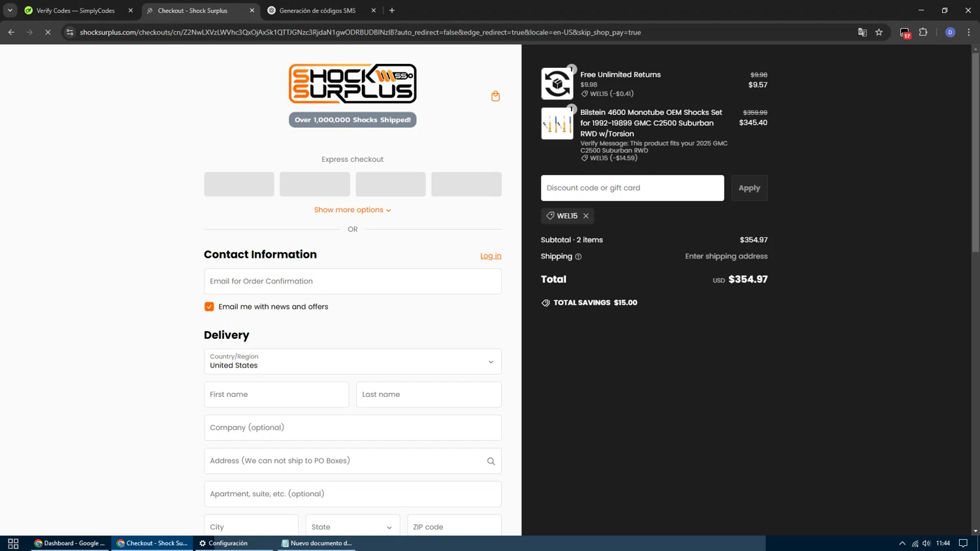Stop loading the page
980x551 pixels.
(x=48, y=32)
